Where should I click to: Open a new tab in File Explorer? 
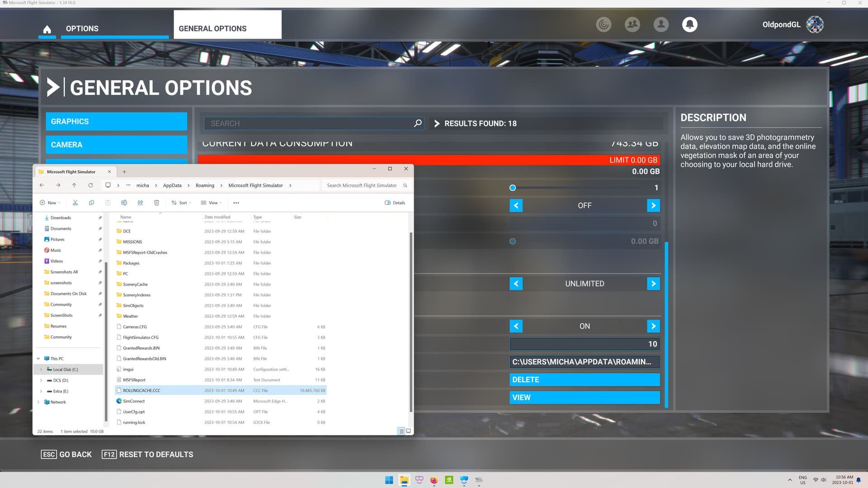tap(124, 172)
